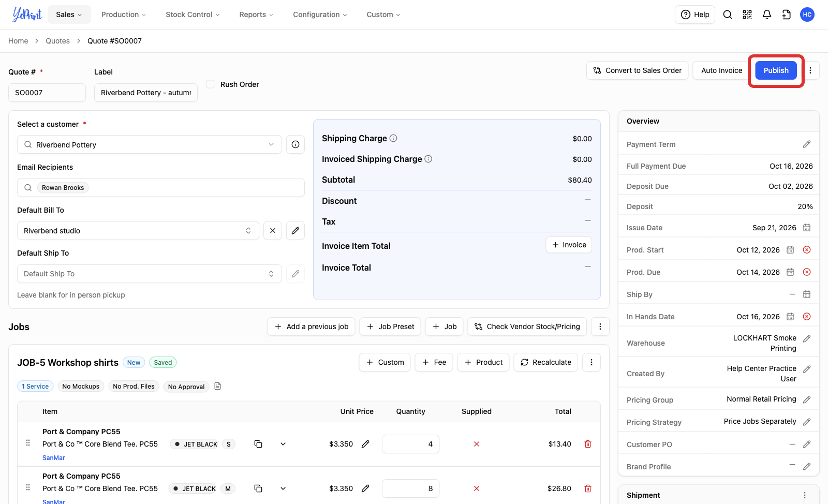828x504 pixels.
Task: Open the Production menu
Action: pos(124,14)
